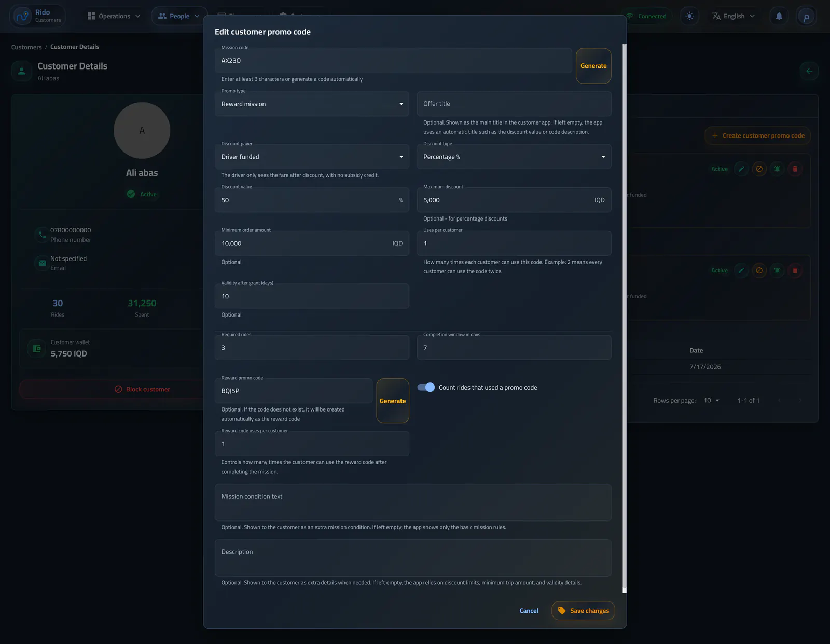The height and width of the screenshot is (644, 830).
Task: Click Generate next to Mission code
Action: 593,66
